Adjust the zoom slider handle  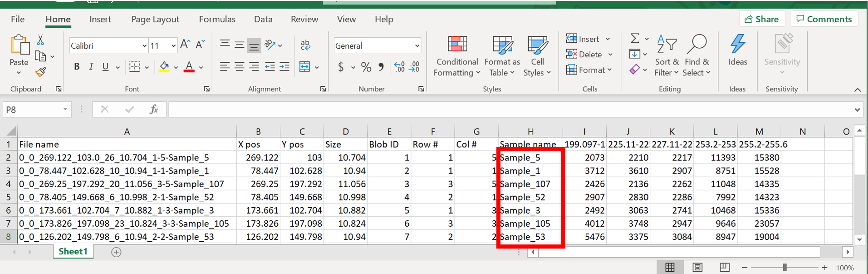785,268
